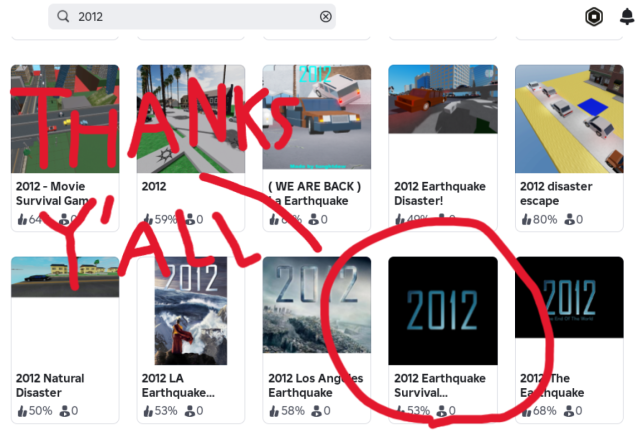Click inside the 2012 search box

pos(192,17)
